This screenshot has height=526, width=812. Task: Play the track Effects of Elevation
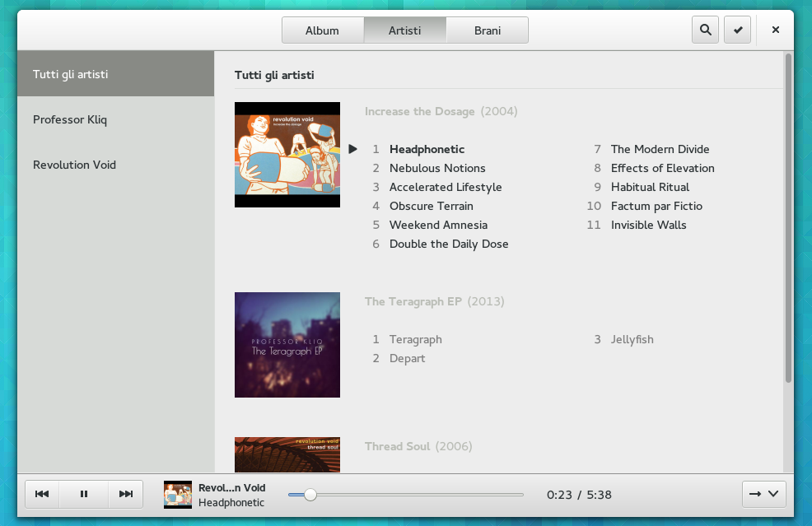(x=662, y=168)
